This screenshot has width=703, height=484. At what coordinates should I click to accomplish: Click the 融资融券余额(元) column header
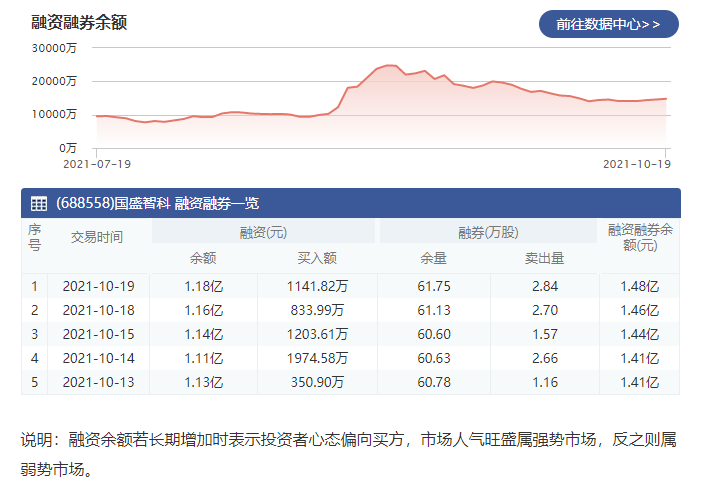(x=640, y=238)
